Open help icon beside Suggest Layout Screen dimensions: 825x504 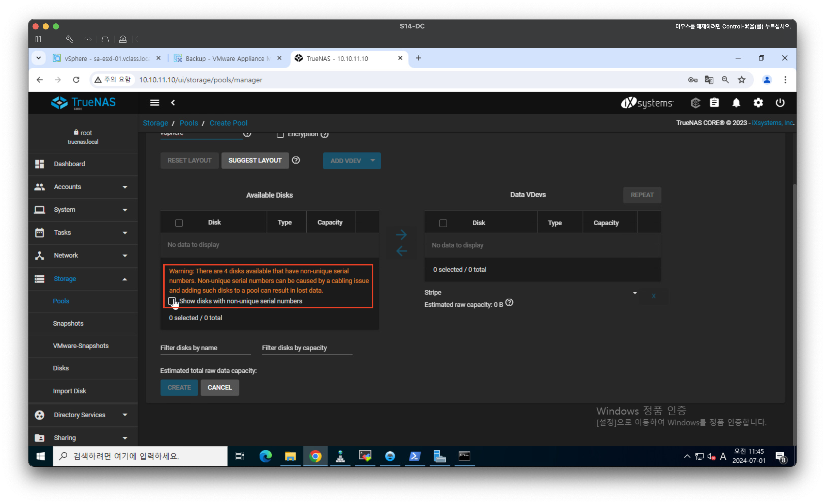pyautogui.click(x=296, y=160)
